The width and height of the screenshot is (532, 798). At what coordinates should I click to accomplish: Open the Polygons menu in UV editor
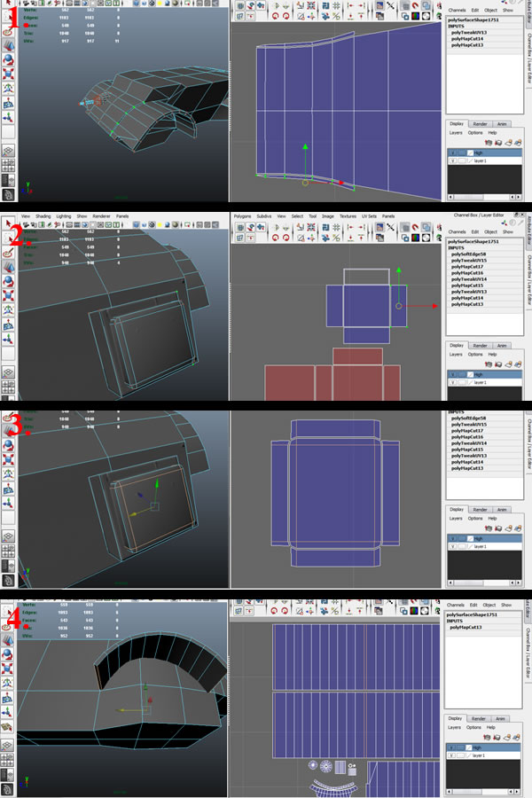(x=242, y=216)
